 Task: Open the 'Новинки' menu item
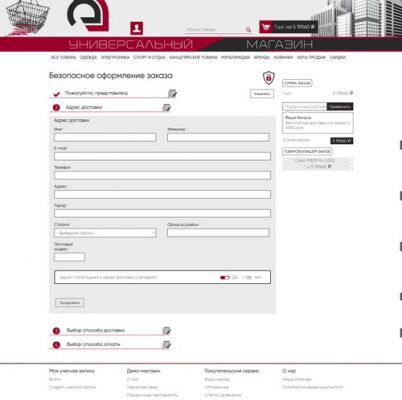pyautogui.click(x=283, y=57)
